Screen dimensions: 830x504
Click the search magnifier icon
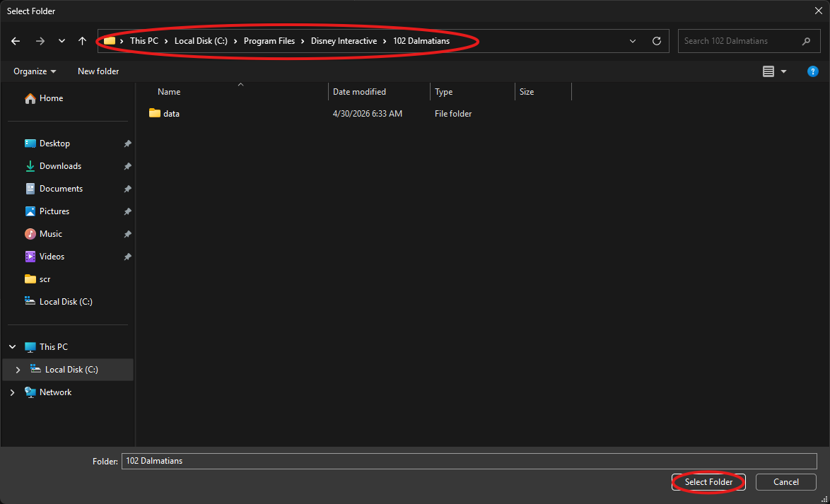pos(806,41)
